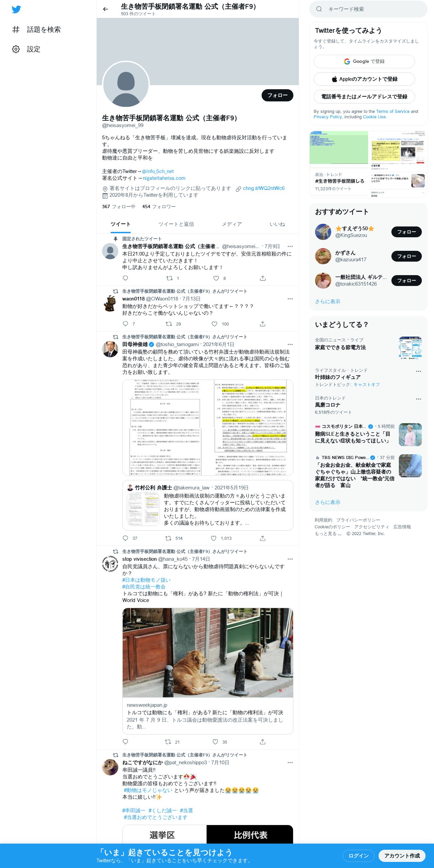Open Terms of Service link
The height and width of the screenshot is (868, 434).
pos(393,112)
